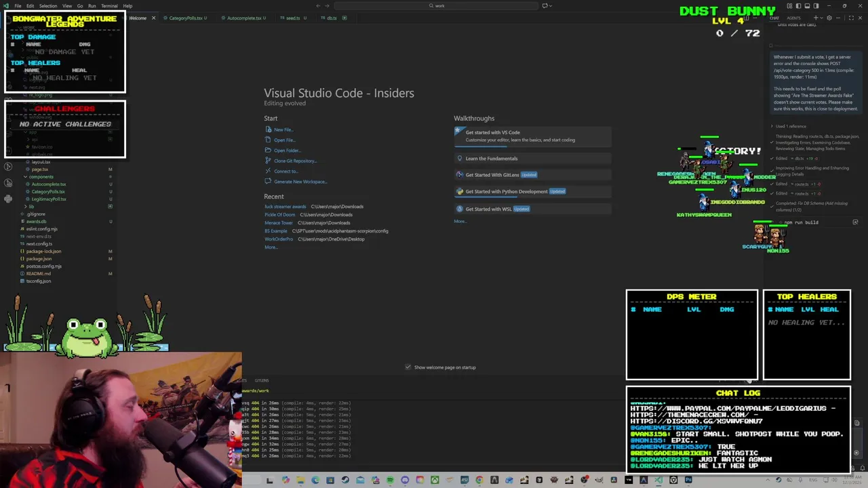Open package.json in the file explorer
The width and height of the screenshot is (868, 488).
(39, 259)
